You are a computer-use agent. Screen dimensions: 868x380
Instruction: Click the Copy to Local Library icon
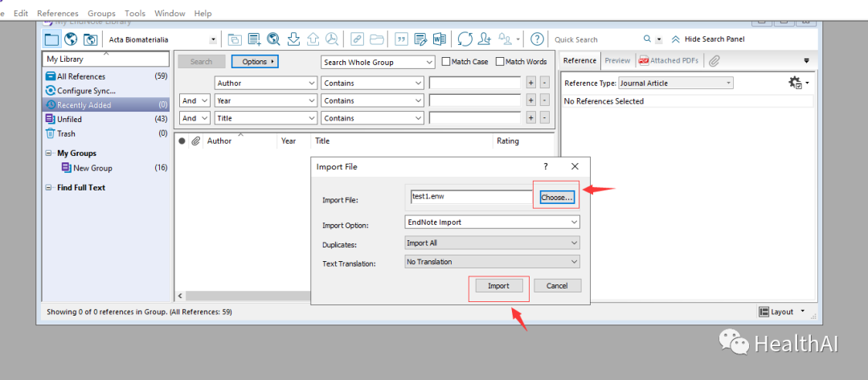235,39
